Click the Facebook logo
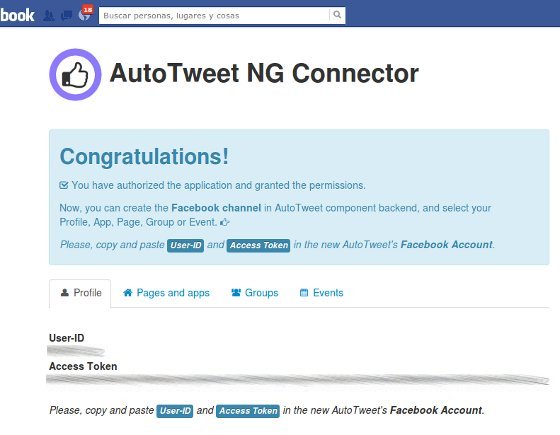 coord(17,15)
